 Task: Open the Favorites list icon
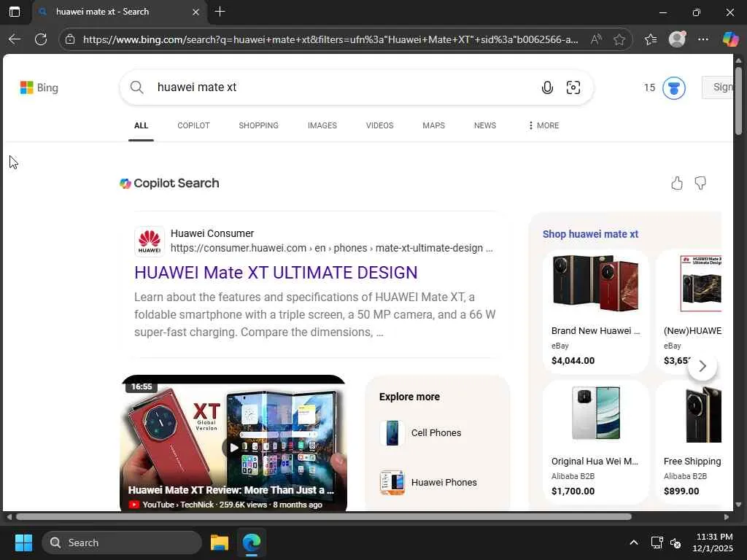click(x=651, y=39)
